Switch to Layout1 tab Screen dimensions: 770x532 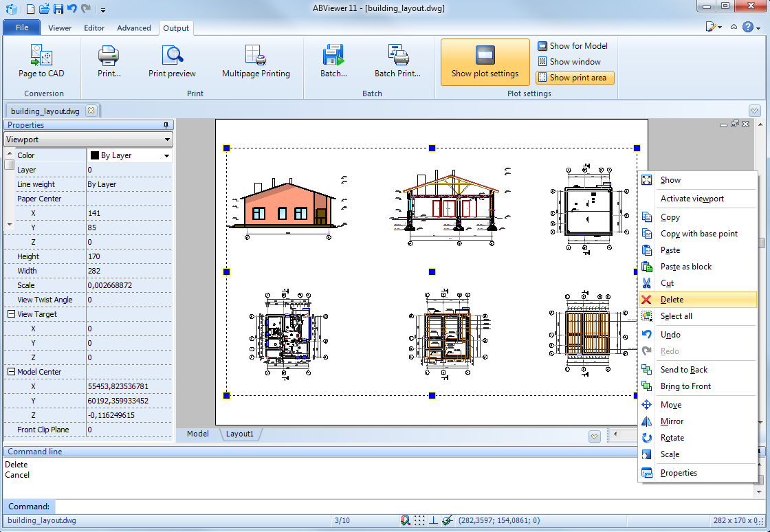coord(240,434)
